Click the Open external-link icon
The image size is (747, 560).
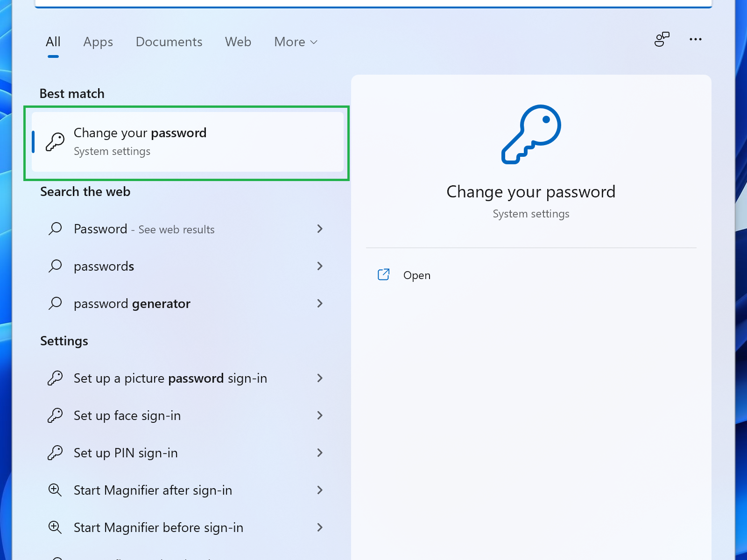(383, 275)
